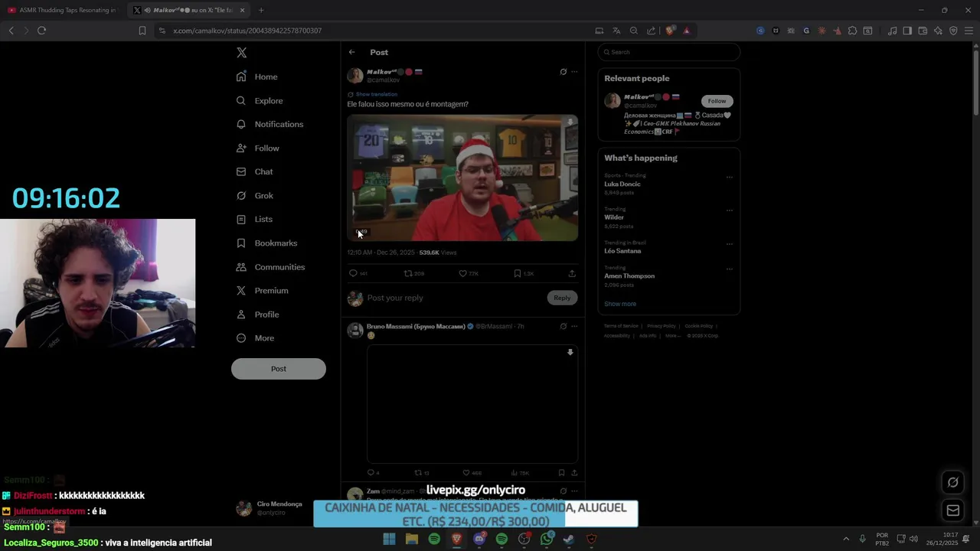Click the sidebar Post button

click(279, 369)
